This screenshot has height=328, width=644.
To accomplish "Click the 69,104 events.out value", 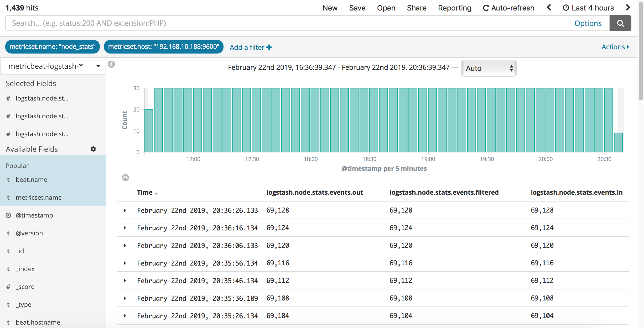I will click(x=278, y=316).
